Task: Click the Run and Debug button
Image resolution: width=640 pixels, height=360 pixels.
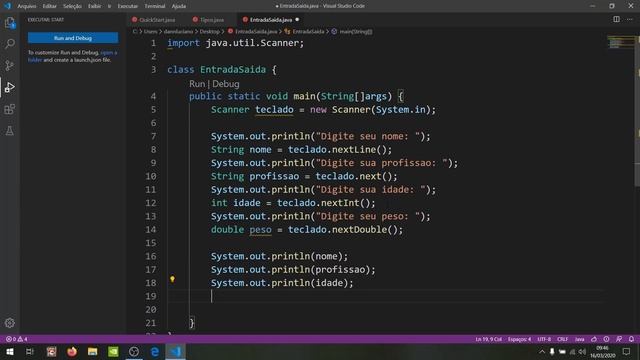Action: click(73, 38)
